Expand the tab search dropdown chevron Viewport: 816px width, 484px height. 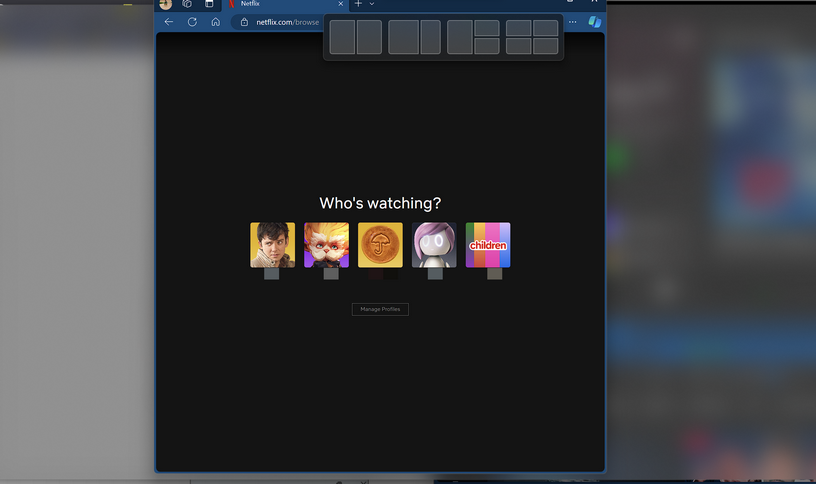pyautogui.click(x=372, y=4)
